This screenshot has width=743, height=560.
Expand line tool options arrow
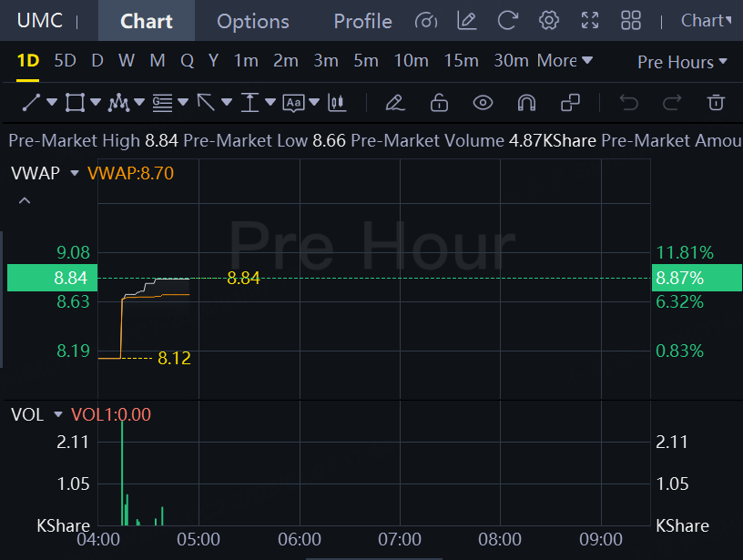coord(52,102)
